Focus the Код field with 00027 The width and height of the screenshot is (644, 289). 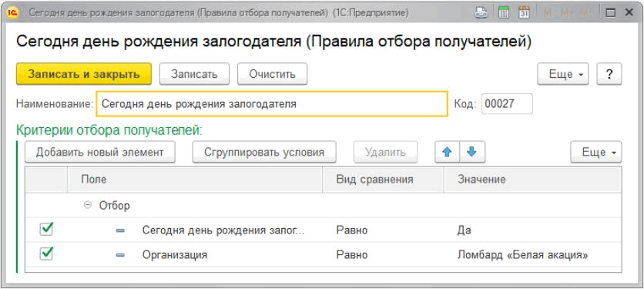pos(507,104)
